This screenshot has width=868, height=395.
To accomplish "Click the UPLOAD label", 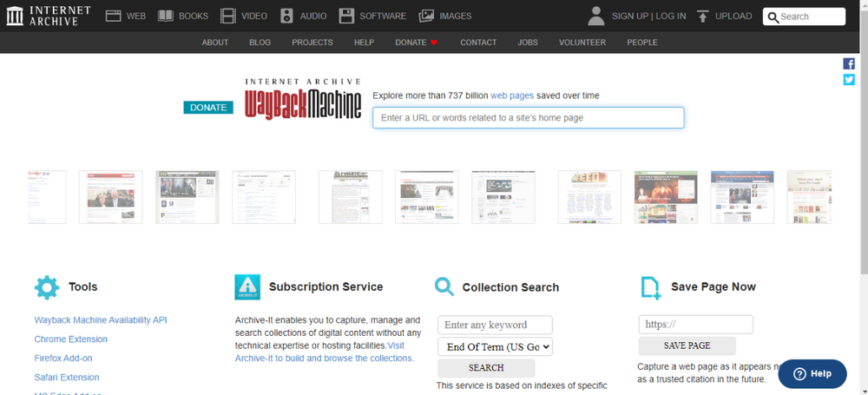I will click(733, 16).
